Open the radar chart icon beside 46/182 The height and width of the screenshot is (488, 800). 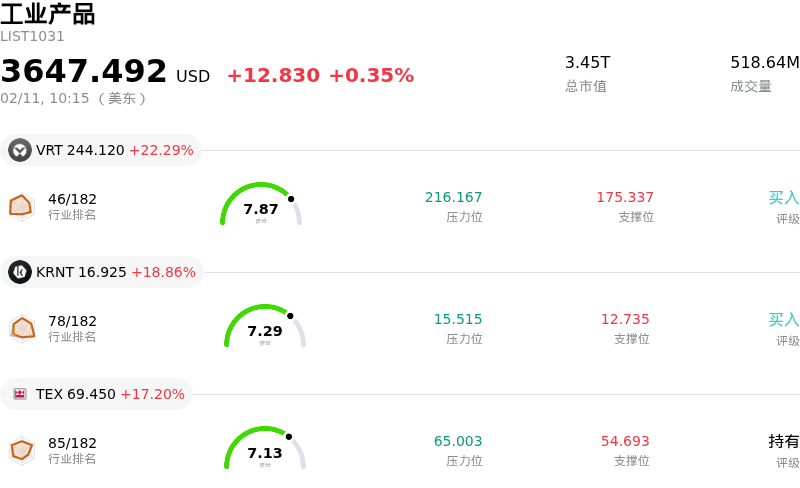(x=21, y=206)
